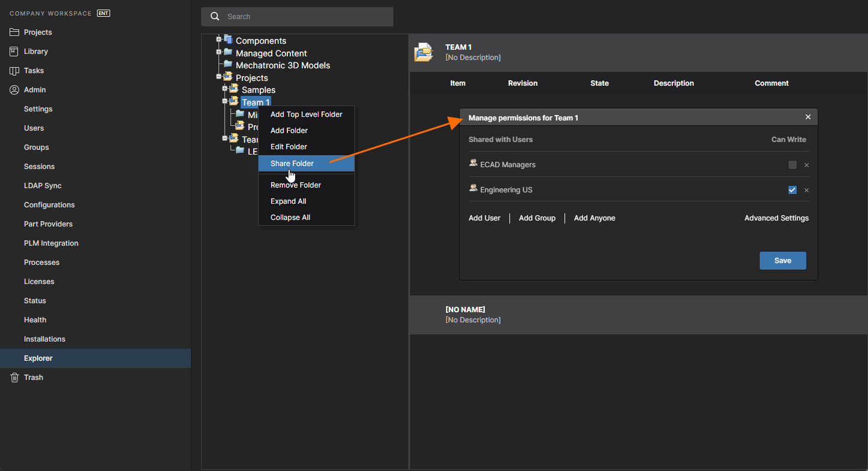Image resolution: width=868 pixels, height=471 pixels.
Task: Expand the Managed Content tree node
Action: tap(219, 52)
